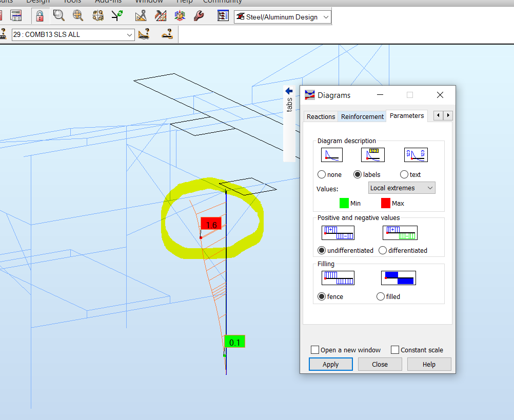Screen dimensions: 514x420
Task: Open the load case 29 : COMB13 SLS ALL dropdown
Action: click(73, 34)
